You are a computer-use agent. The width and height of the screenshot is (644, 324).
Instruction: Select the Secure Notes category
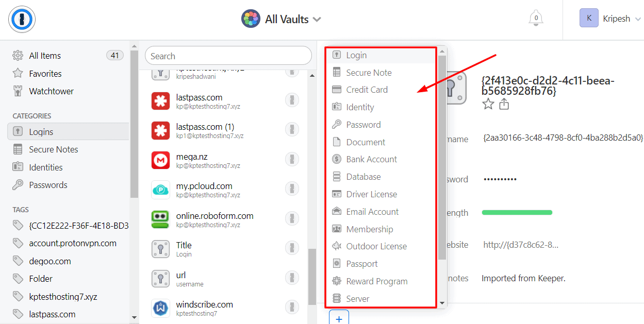68,149
